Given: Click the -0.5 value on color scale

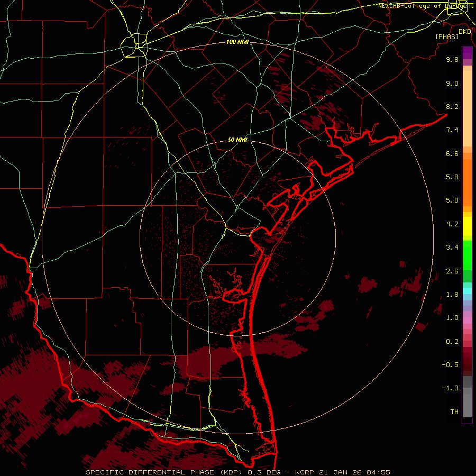Looking at the screenshot, I should pyautogui.click(x=450, y=365).
